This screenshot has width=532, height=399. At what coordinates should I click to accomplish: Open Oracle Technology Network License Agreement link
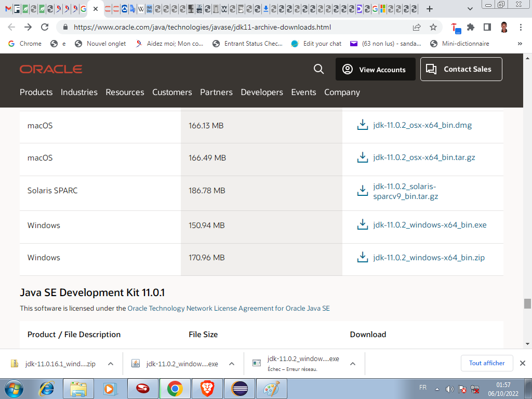coord(229,308)
